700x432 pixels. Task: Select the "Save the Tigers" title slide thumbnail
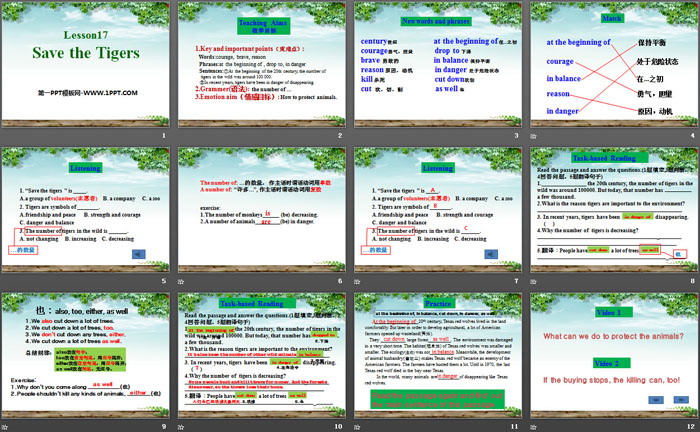pyautogui.click(x=87, y=65)
